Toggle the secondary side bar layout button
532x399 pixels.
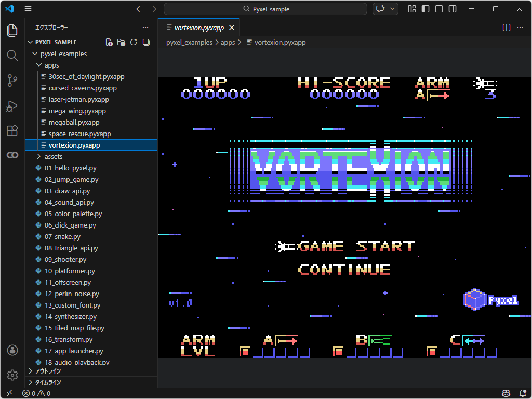click(x=453, y=9)
